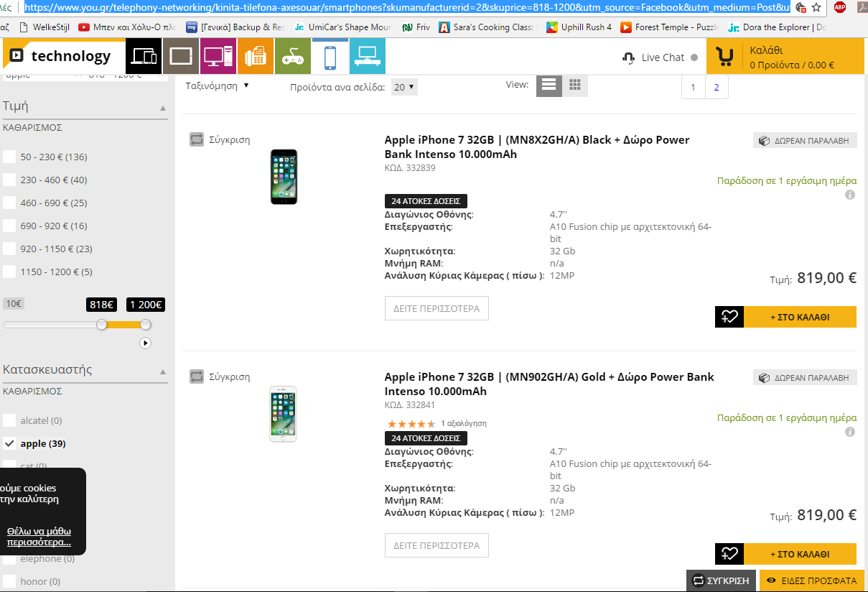Open the Ταξινόμηση sorting dropdown
Viewport: 868px width, 592px height.
(217, 85)
